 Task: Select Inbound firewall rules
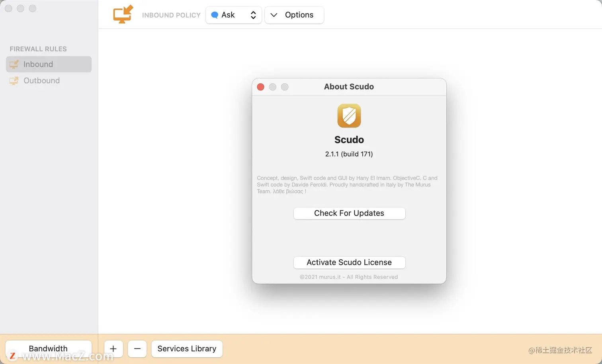pyautogui.click(x=49, y=64)
